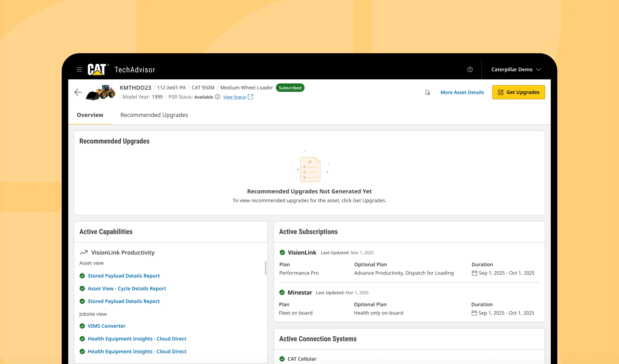
Task: Open Asset View - Cycle Details Report
Action: [127, 288]
